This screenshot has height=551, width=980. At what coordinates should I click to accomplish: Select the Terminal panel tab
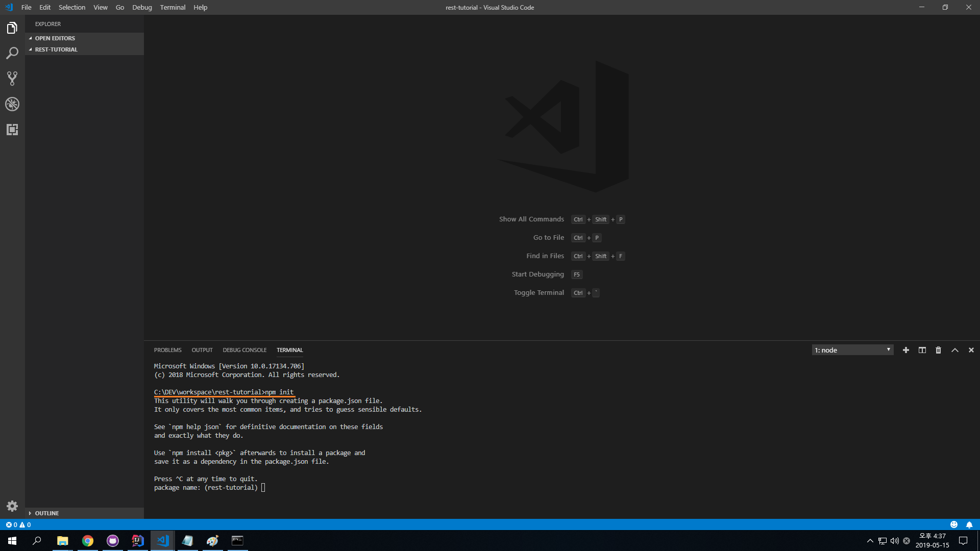point(289,350)
